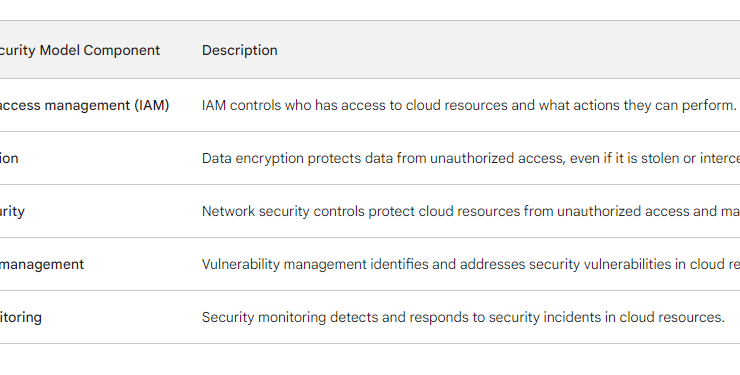Click the Network security controls description
Viewport: 740px width, 375px height.
471,211
